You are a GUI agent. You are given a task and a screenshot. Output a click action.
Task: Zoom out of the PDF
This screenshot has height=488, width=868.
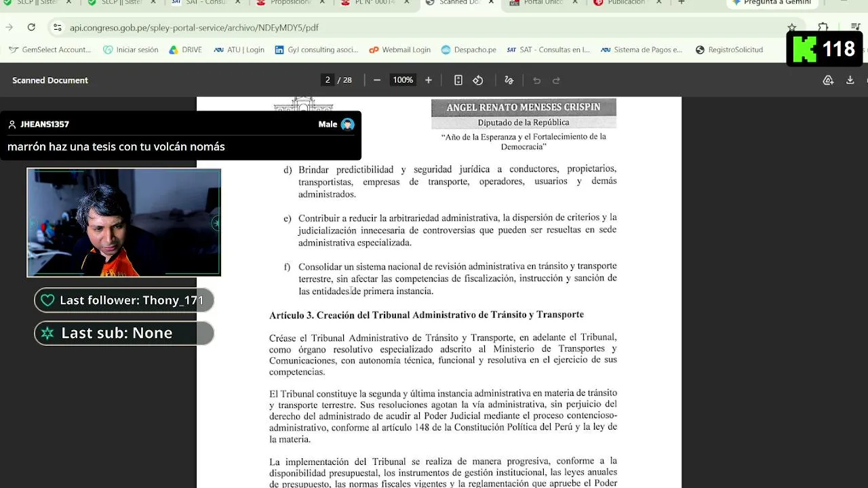point(377,80)
